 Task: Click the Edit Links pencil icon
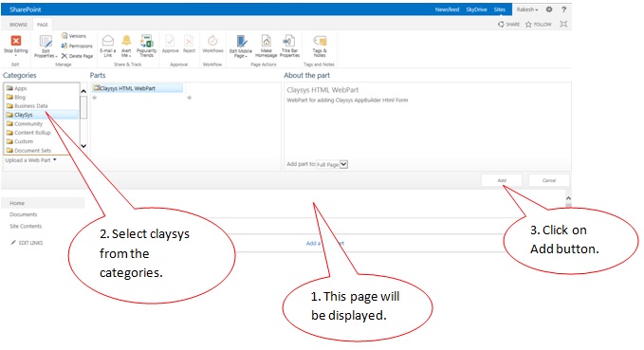click(x=13, y=243)
